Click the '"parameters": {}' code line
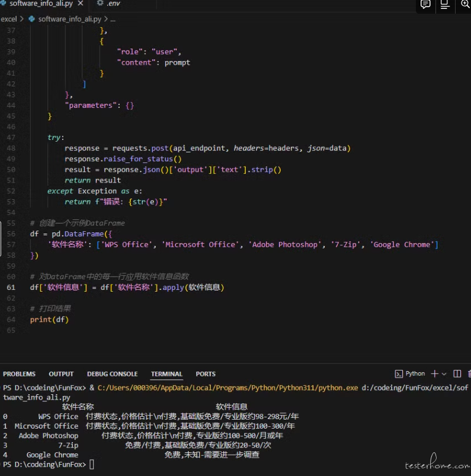Screen dimensions: 471x476 pyautogui.click(x=100, y=106)
